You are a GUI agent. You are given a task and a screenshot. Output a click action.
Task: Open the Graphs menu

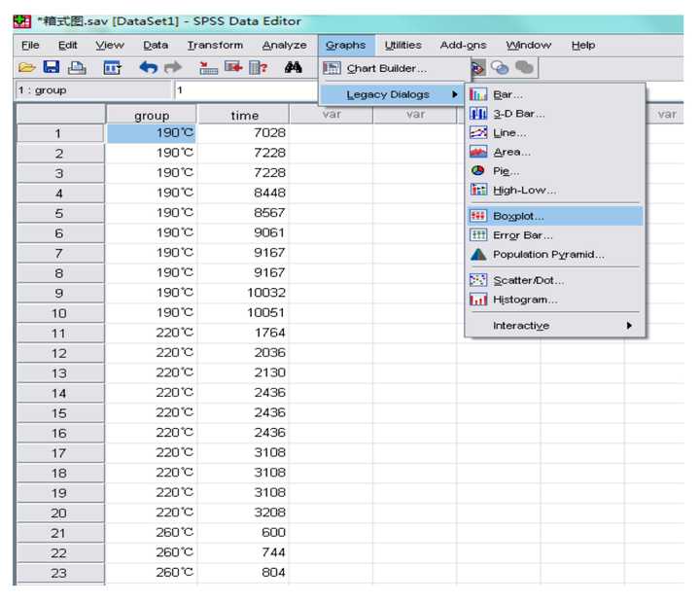coord(345,45)
